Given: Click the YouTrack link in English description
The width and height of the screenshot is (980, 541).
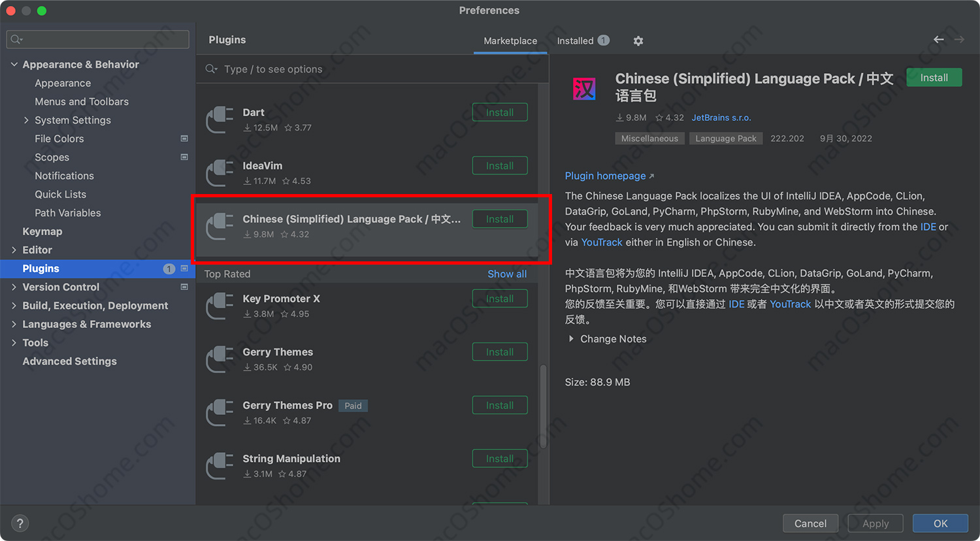Looking at the screenshot, I should click(602, 242).
